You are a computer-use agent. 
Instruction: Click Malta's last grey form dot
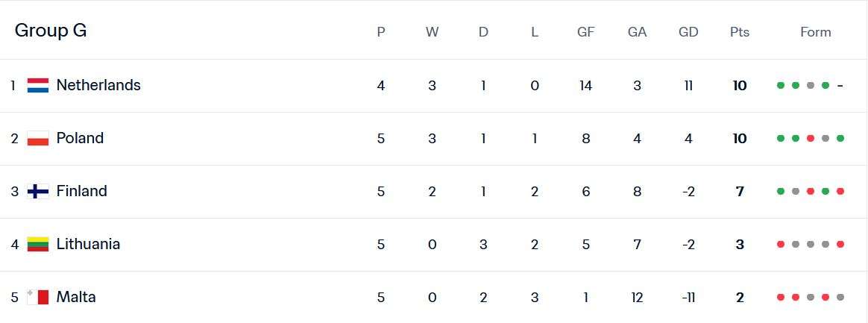[x=840, y=298]
